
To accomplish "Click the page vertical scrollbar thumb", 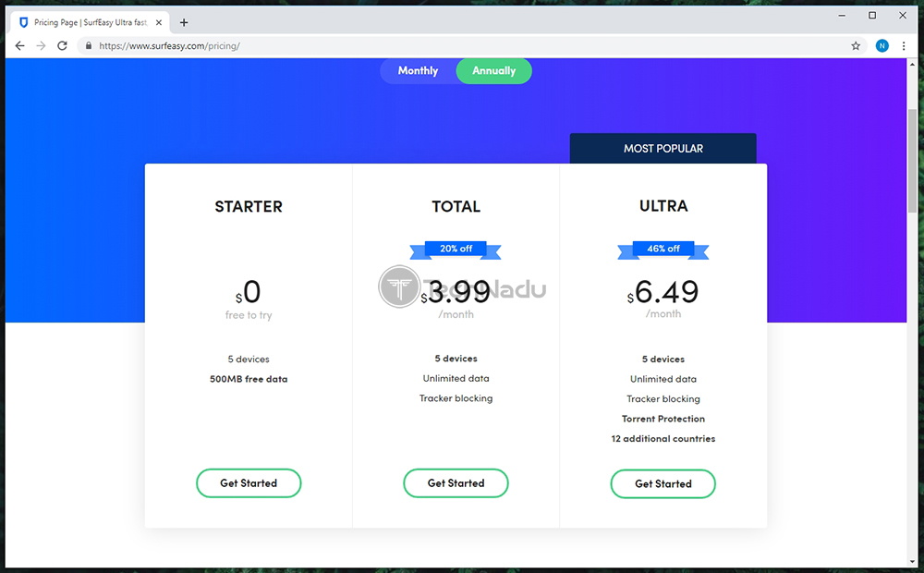I will point(912,160).
